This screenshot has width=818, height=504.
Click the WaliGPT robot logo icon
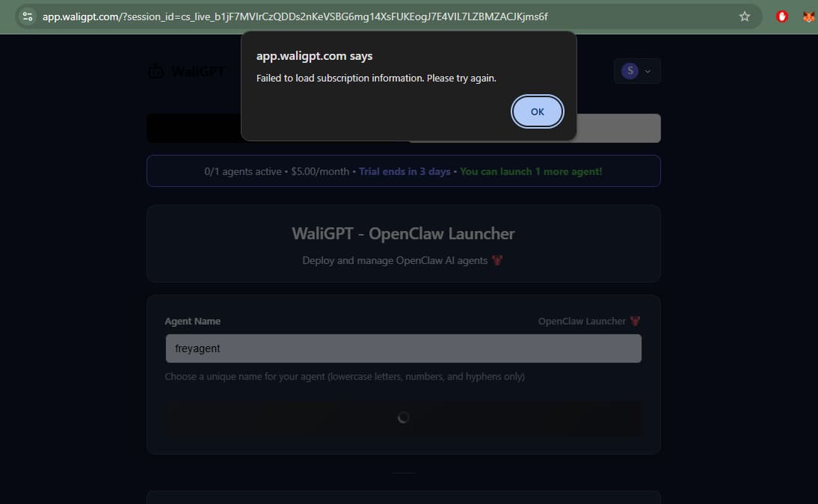click(x=156, y=72)
